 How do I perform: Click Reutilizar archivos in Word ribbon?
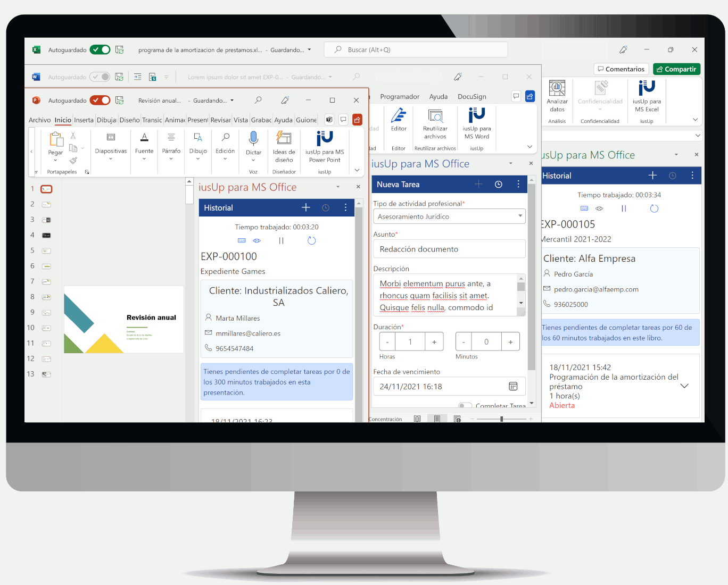(x=435, y=123)
